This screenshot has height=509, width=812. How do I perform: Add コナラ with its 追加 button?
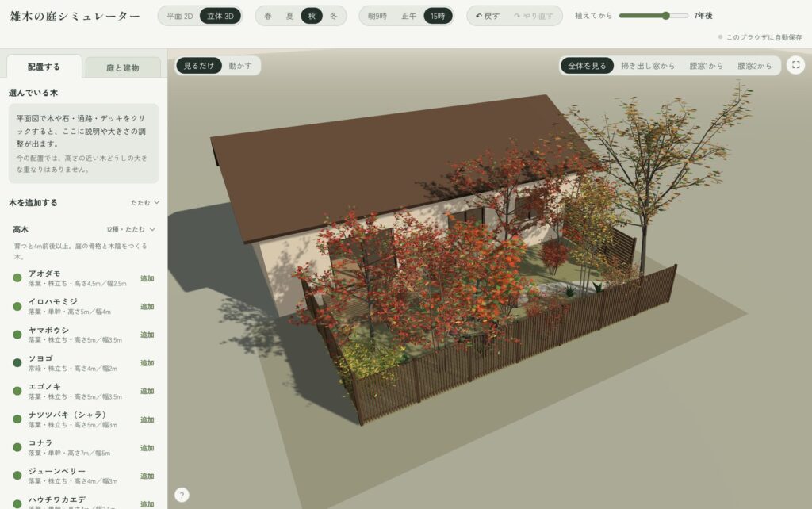coord(147,448)
